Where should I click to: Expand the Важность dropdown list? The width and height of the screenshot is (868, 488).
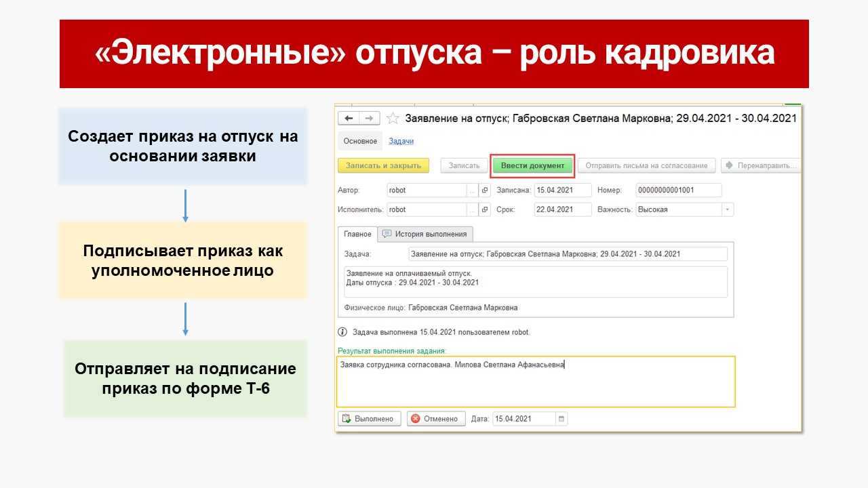[728, 209]
